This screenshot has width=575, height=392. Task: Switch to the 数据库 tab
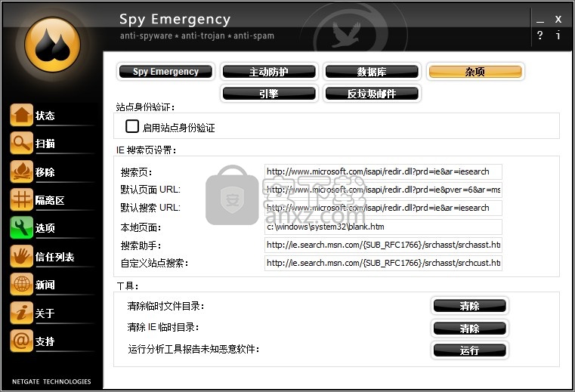[372, 72]
